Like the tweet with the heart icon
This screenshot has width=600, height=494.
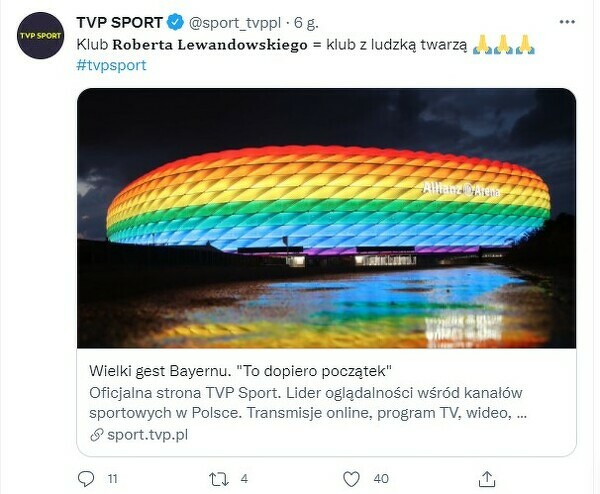click(x=351, y=479)
